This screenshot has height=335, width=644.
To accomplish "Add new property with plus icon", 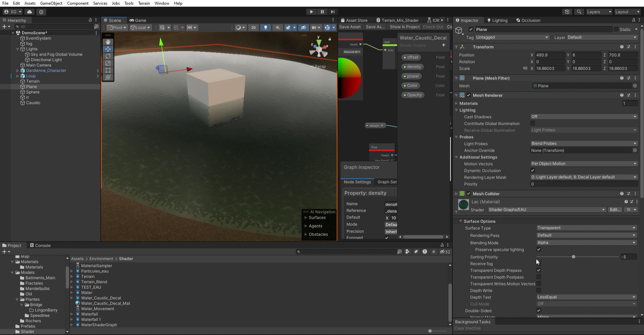I will point(443,45).
